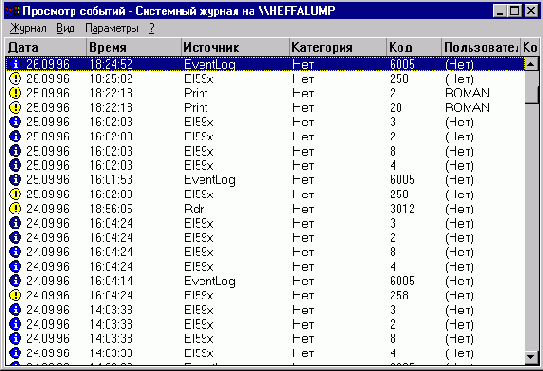This screenshot has width=543, height=371.
Task: Click info icon of 24.09.96 14:03:33 code 2 row
Action: (x=15, y=324)
